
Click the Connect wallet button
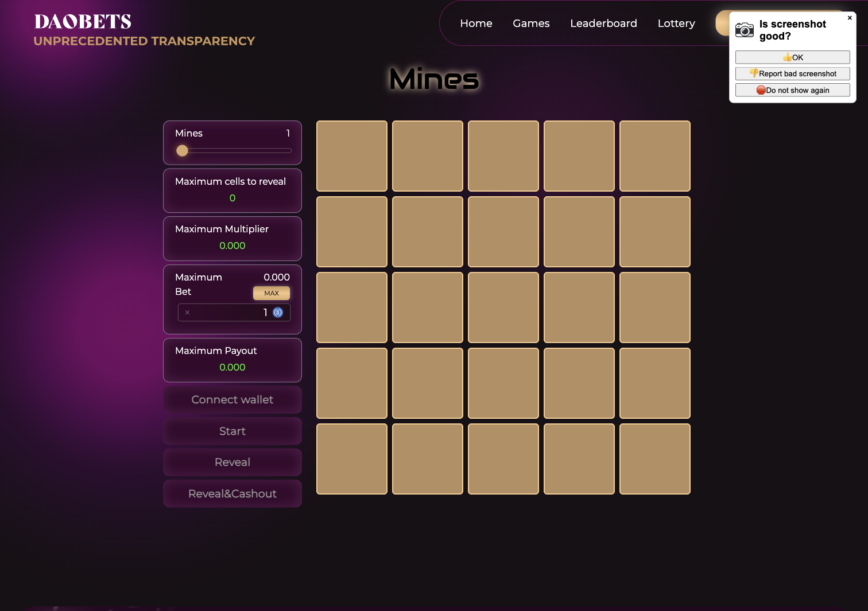[232, 400]
